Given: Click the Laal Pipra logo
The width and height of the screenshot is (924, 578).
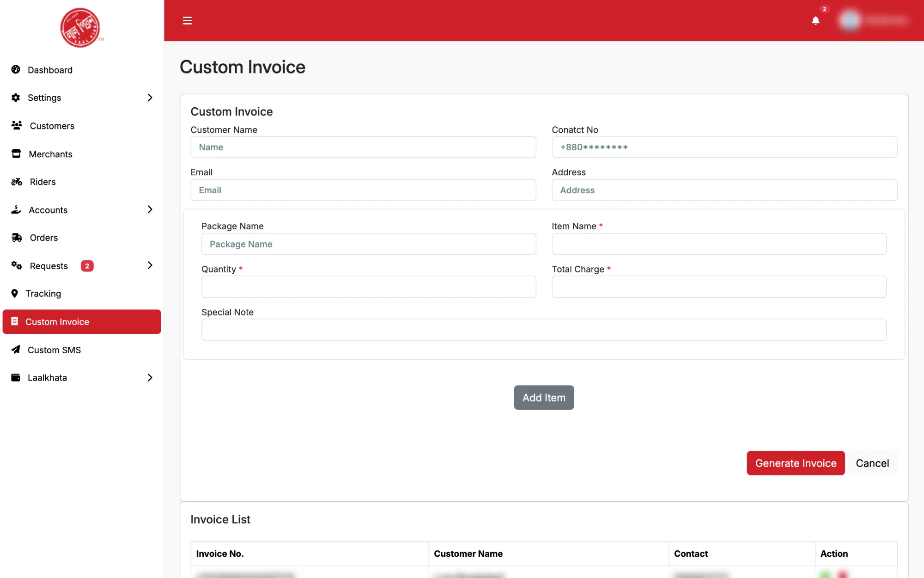Looking at the screenshot, I should click(81, 27).
